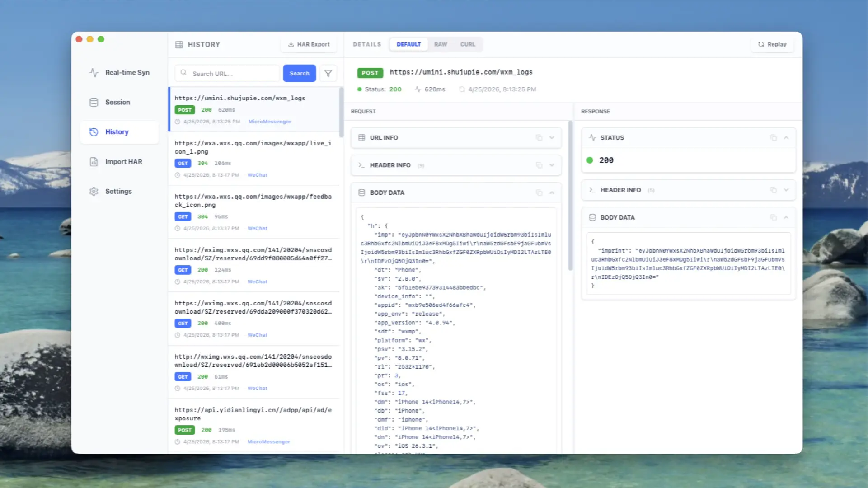Switch to the CURL details tab
868x488 pixels.
pos(468,44)
